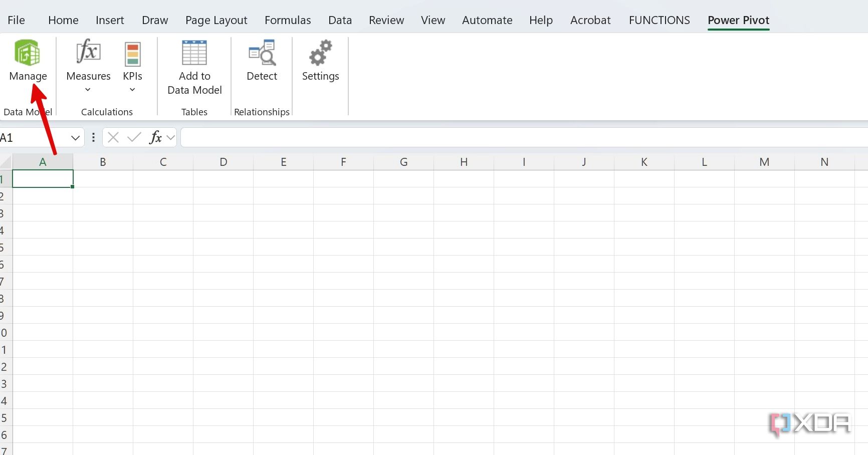Screen dimensions: 868x455
Task: Select column D by its header
Action: point(223,161)
